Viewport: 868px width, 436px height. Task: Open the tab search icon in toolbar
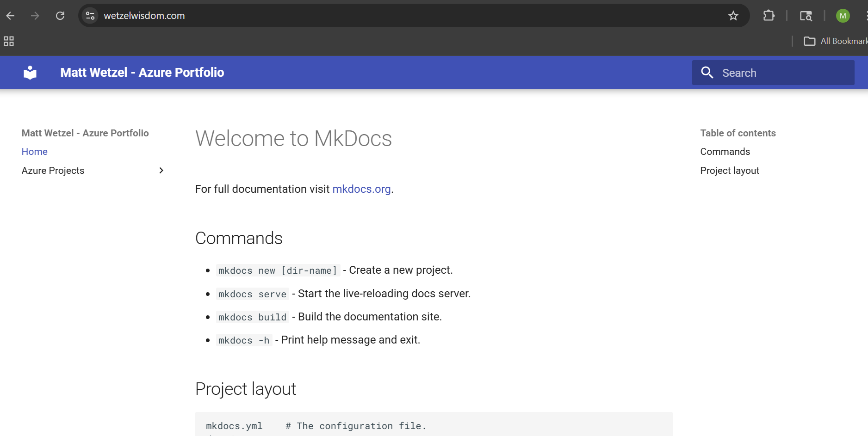tap(806, 16)
